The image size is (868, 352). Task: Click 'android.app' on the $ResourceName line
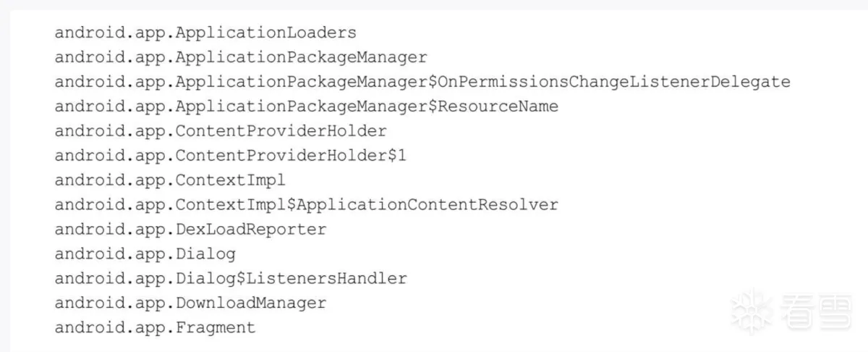[x=110, y=106]
